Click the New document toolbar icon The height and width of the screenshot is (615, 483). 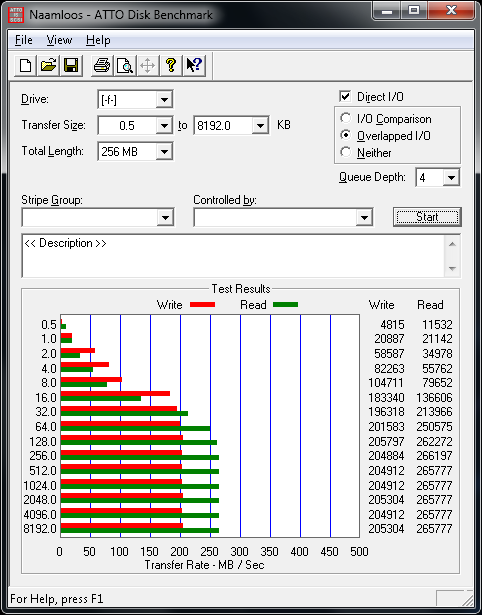pos(26,65)
